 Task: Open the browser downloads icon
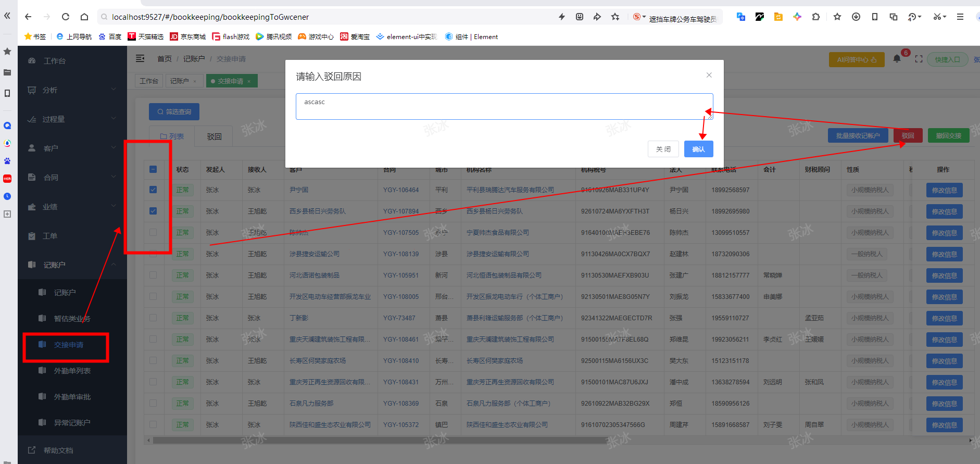click(856, 17)
